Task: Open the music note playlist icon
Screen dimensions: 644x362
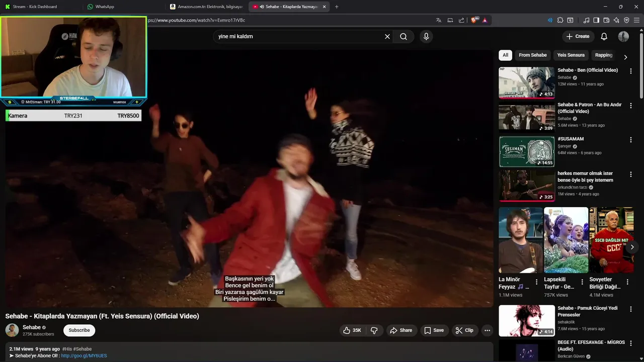Action: pos(586,20)
